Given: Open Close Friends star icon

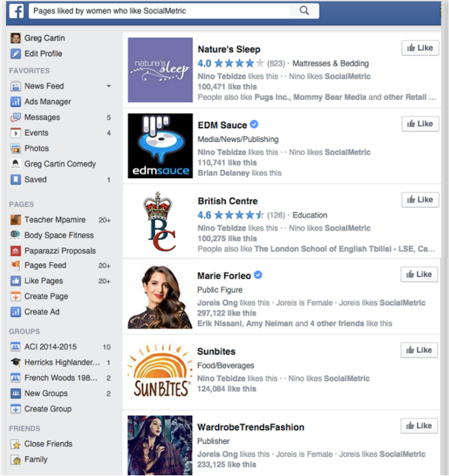Looking at the screenshot, I should click(16, 444).
